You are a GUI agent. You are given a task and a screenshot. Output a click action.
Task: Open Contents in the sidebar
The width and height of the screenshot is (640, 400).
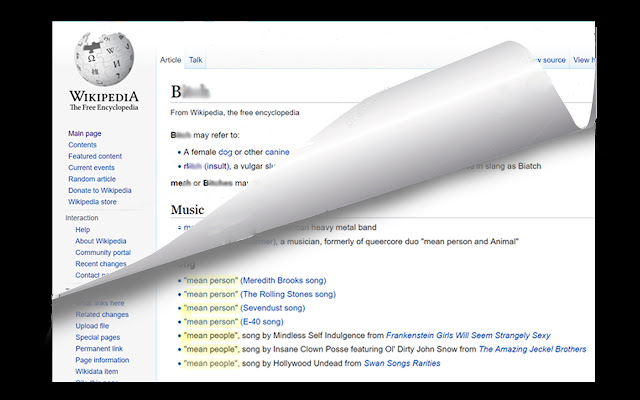pos(82,145)
